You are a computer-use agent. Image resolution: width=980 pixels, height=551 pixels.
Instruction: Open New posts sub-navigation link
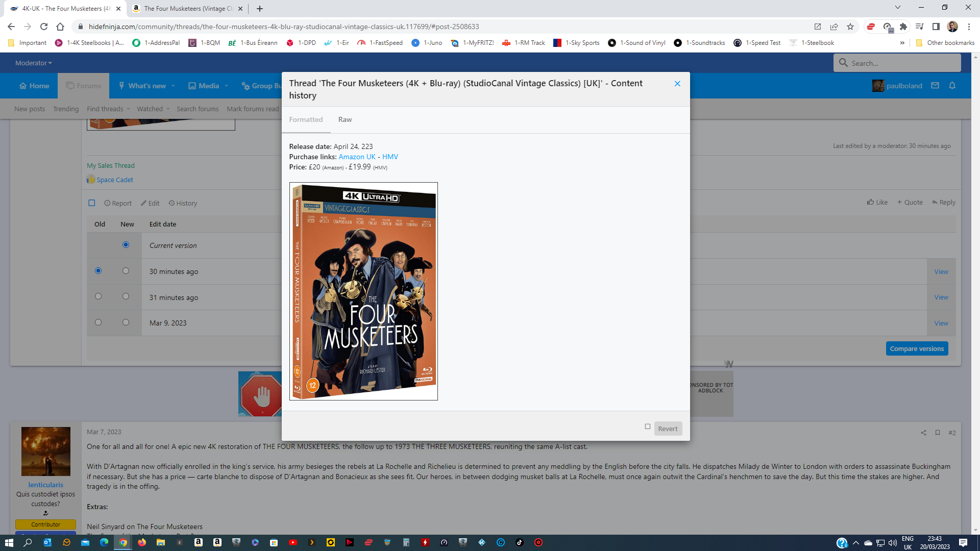[x=30, y=109]
